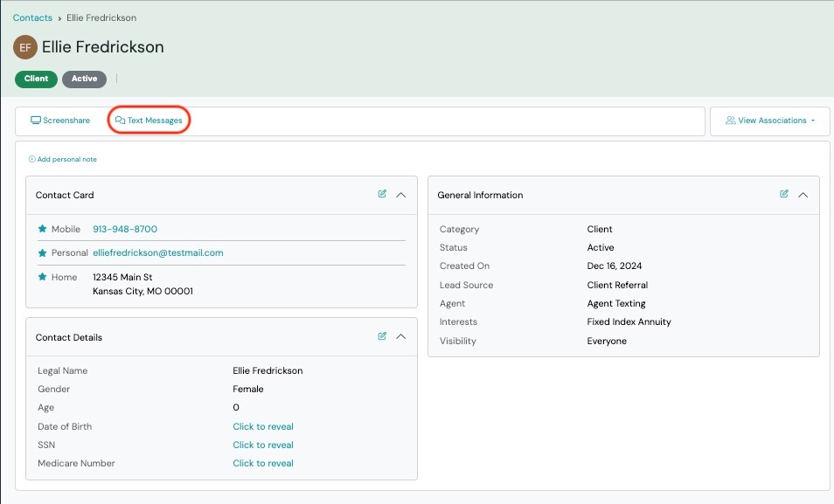The height and width of the screenshot is (504, 834).
Task: Select the Lead Source value Client Referral
Action: 617,285
